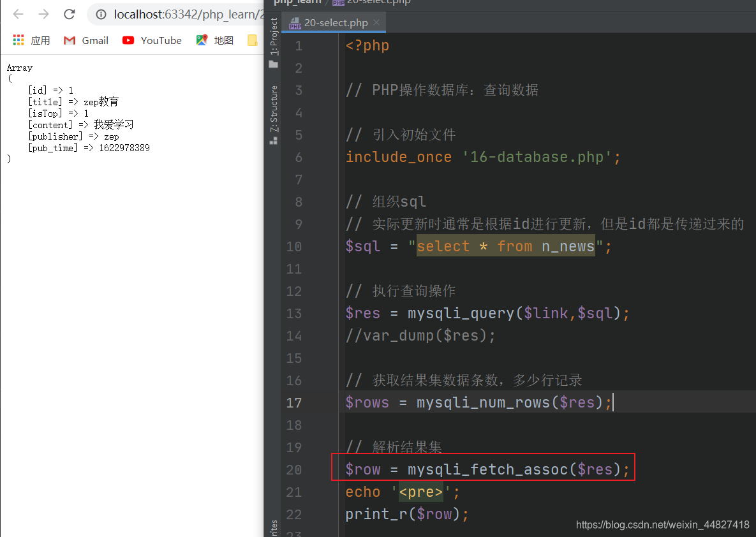Image resolution: width=756 pixels, height=537 pixels.
Task: Click the $rows variable on line 17
Action: (367, 402)
